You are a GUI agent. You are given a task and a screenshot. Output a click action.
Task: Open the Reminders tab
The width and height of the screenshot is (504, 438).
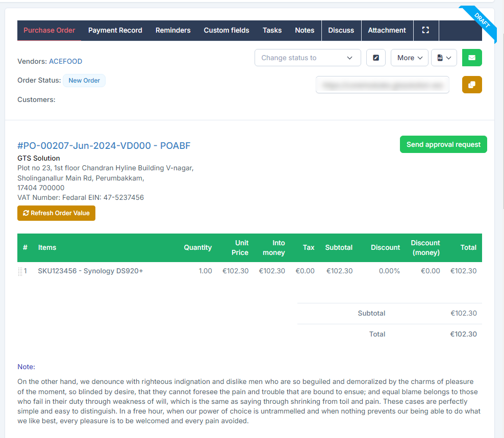tap(173, 30)
